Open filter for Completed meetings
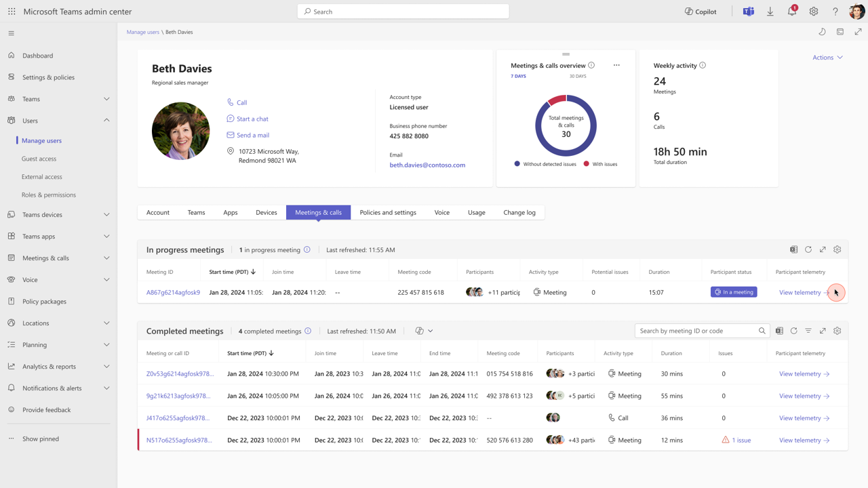Screen dimensions: 868x488 pyautogui.click(x=808, y=331)
